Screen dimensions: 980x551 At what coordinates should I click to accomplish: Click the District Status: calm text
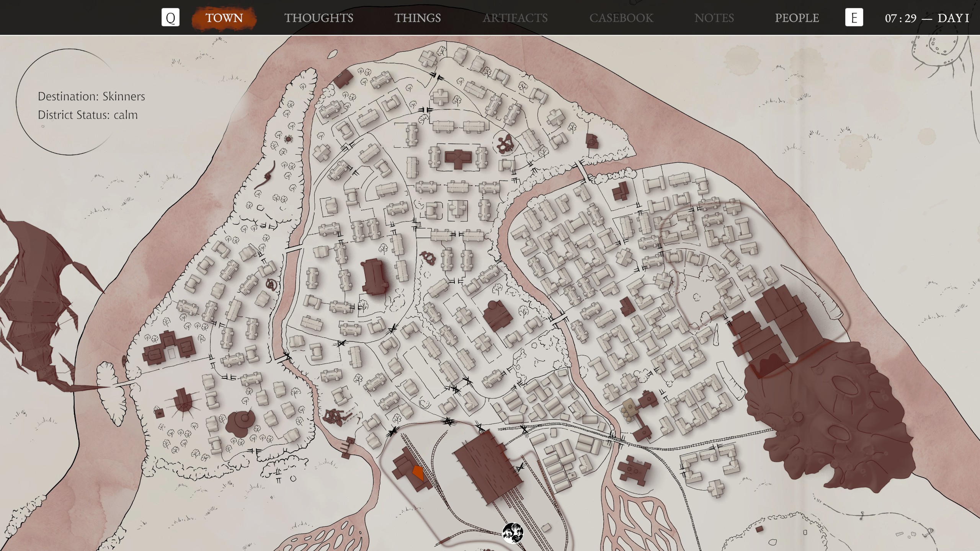point(88,115)
